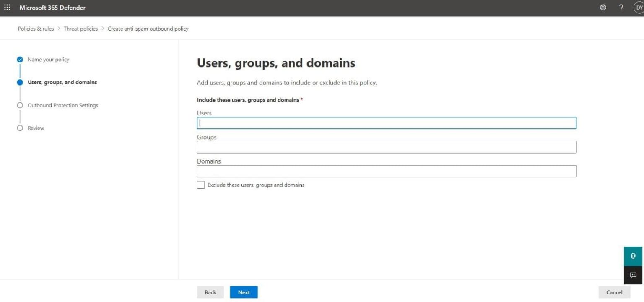This screenshot has height=302, width=644.
Task: Open the Settings gear in the top bar
Action: click(602, 7)
